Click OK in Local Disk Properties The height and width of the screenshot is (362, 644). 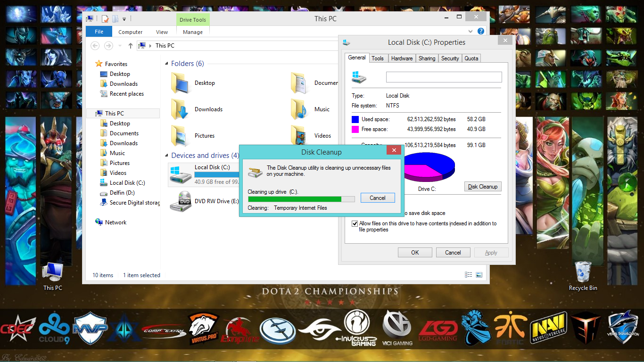[x=415, y=253]
